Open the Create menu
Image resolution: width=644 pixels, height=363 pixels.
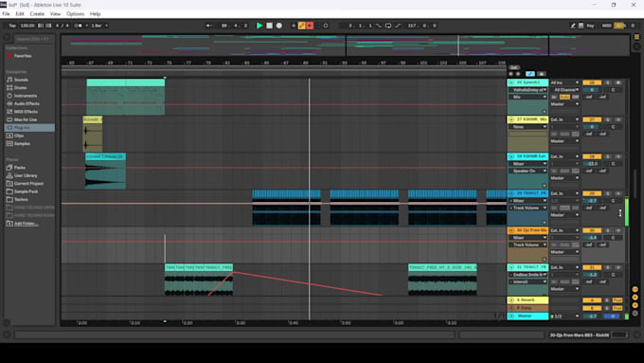click(x=37, y=13)
